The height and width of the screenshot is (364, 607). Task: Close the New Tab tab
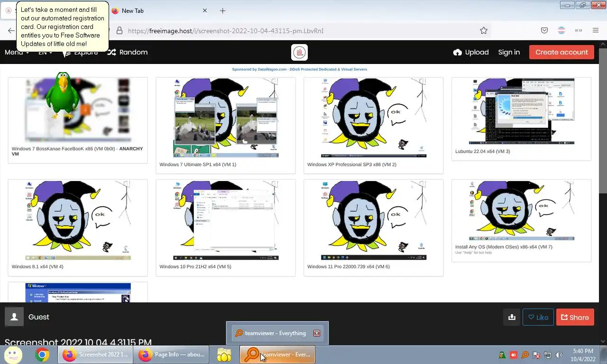click(x=205, y=10)
